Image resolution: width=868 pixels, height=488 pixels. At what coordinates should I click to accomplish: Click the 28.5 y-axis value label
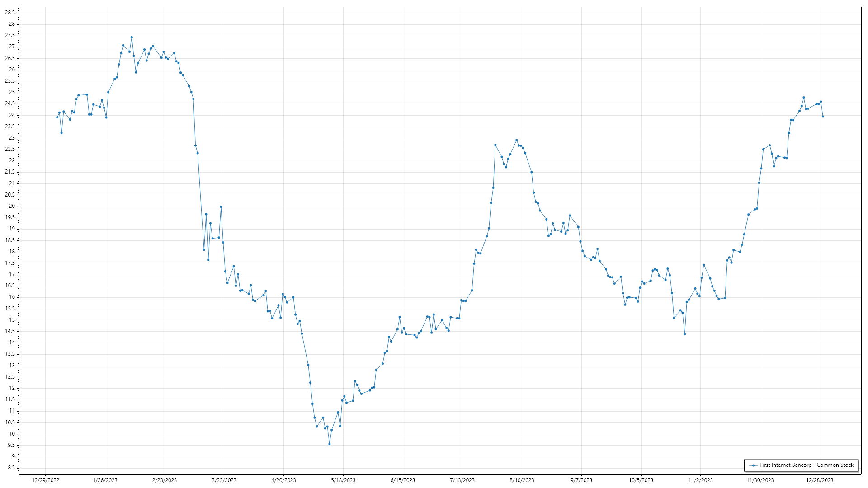[x=10, y=13]
